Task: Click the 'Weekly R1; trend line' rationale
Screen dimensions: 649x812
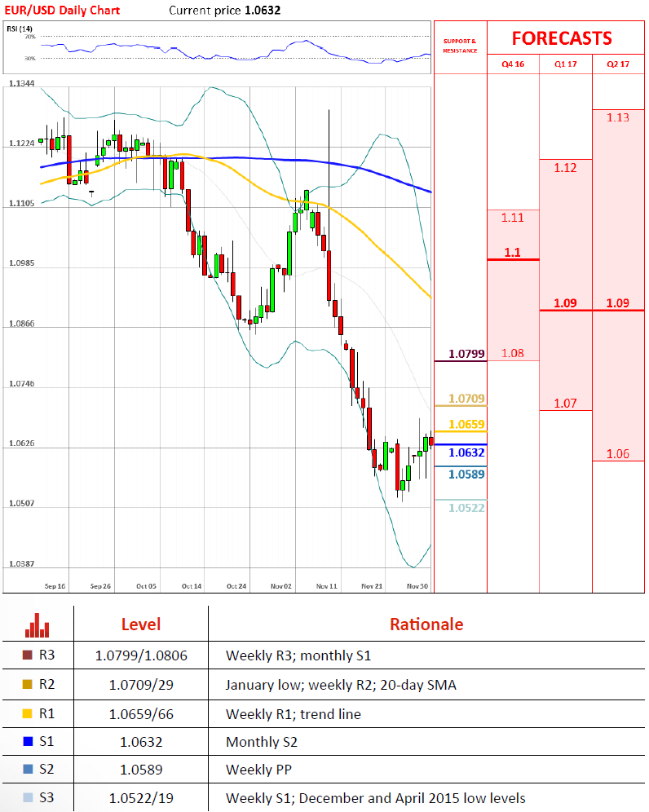Action: tap(294, 715)
